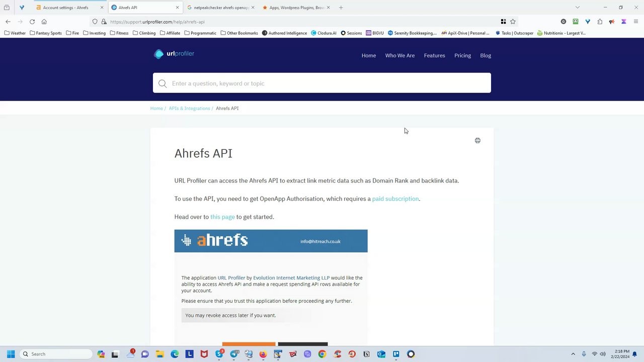Click the magnifier icon in help search box
The width and height of the screenshot is (644, 362).
(163, 83)
